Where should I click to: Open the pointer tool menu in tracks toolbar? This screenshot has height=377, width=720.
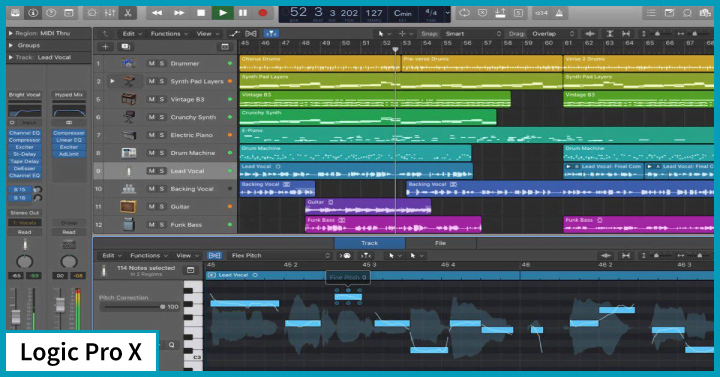click(x=384, y=34)
